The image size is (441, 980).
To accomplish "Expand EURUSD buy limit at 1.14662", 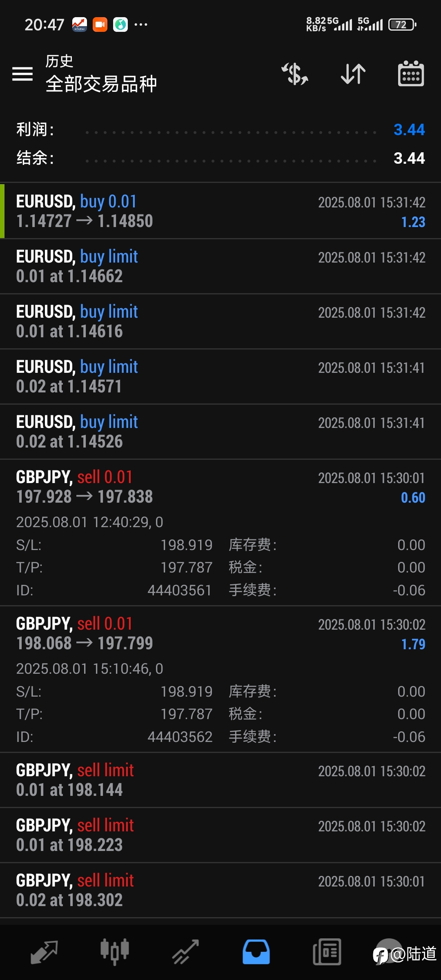I will [x=220, y=266].
